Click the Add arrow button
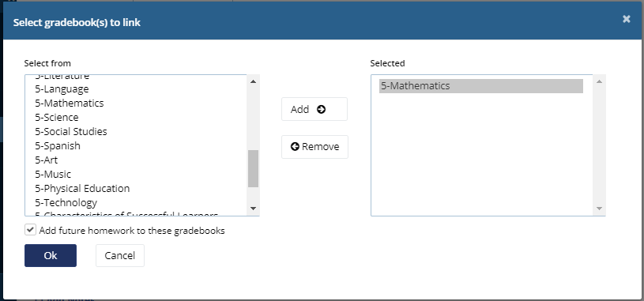This screenshot has height=301, width=644. coord(314,109)
